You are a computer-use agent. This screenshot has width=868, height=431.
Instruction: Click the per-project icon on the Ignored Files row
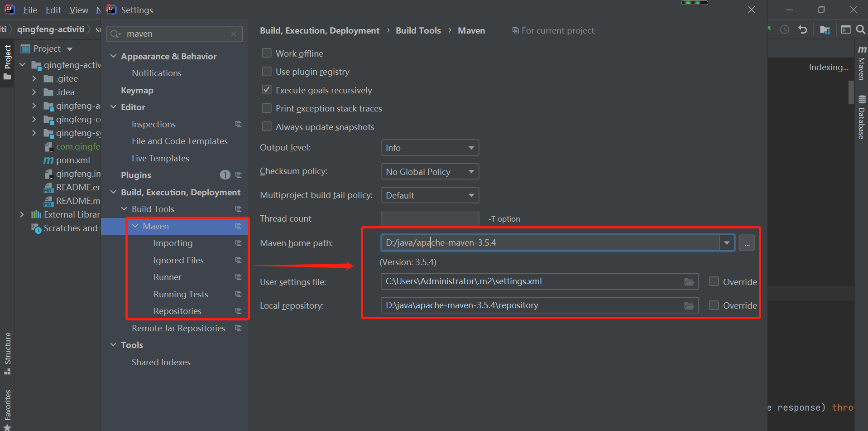238,260
